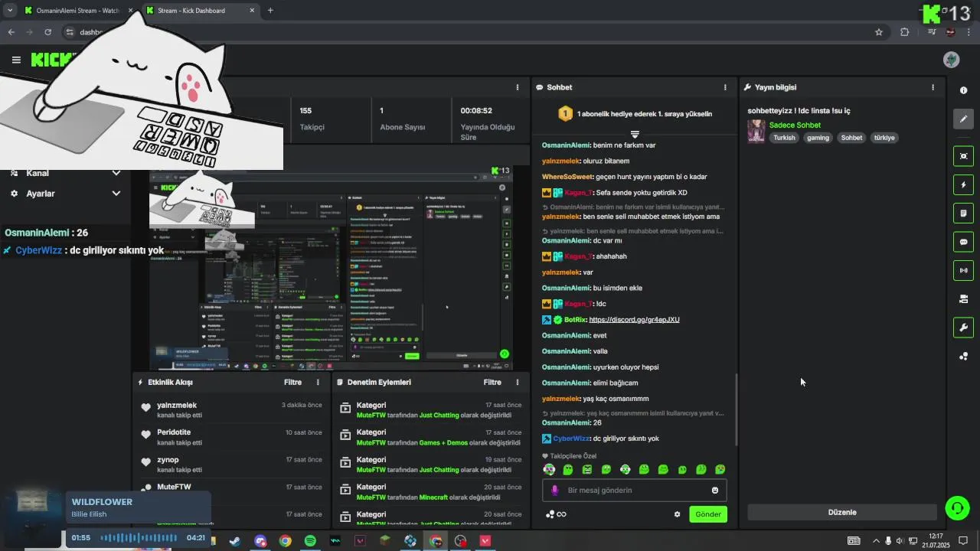Toggle the notes document widget icon
The image size is (980, 551).
tap(963, 213)
